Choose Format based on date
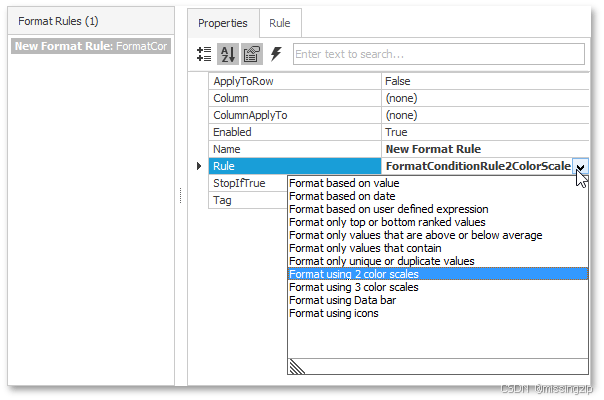The image size is (604, 400). 438,196
